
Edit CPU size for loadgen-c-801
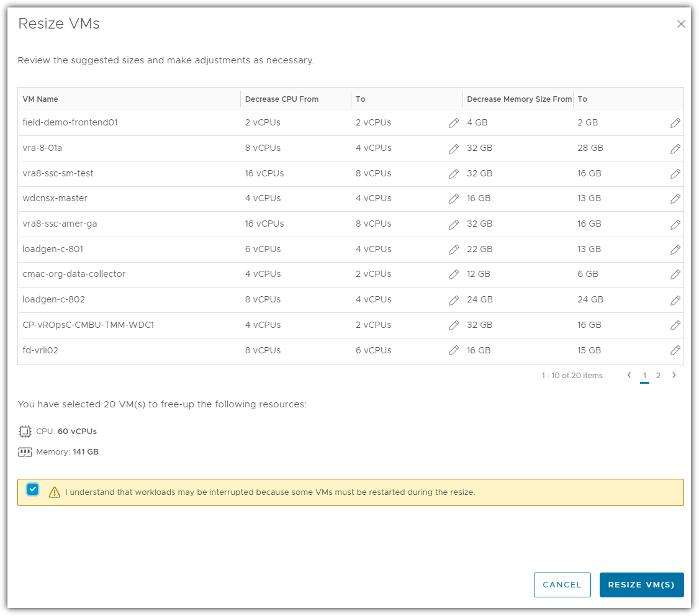click(454, 250)
